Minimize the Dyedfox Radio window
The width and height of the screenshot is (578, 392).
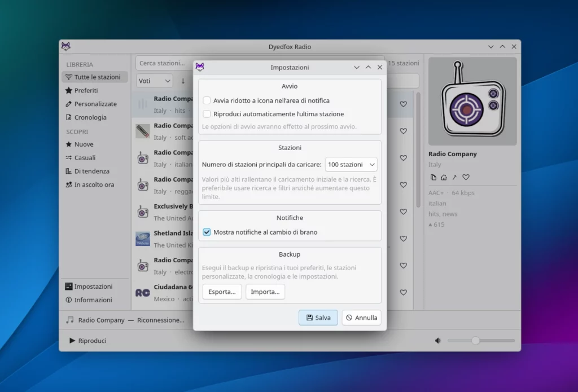point(491,47)
